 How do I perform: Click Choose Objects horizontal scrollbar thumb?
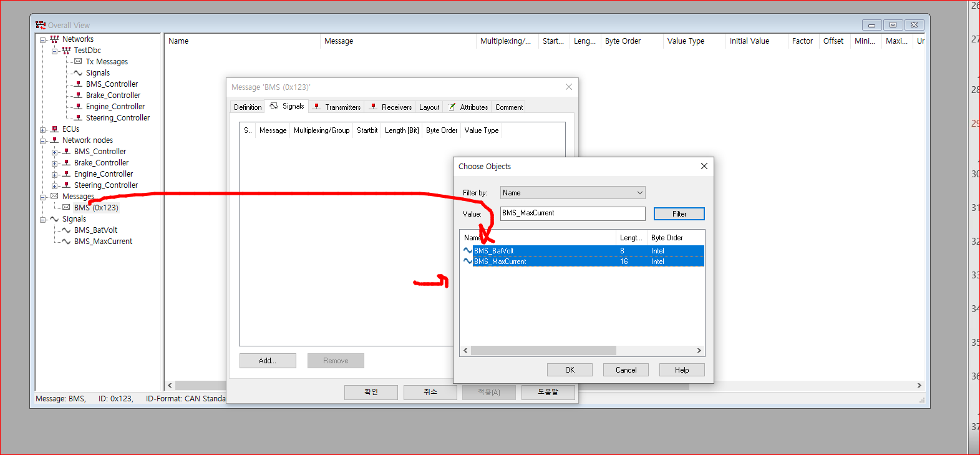(543, 351)
